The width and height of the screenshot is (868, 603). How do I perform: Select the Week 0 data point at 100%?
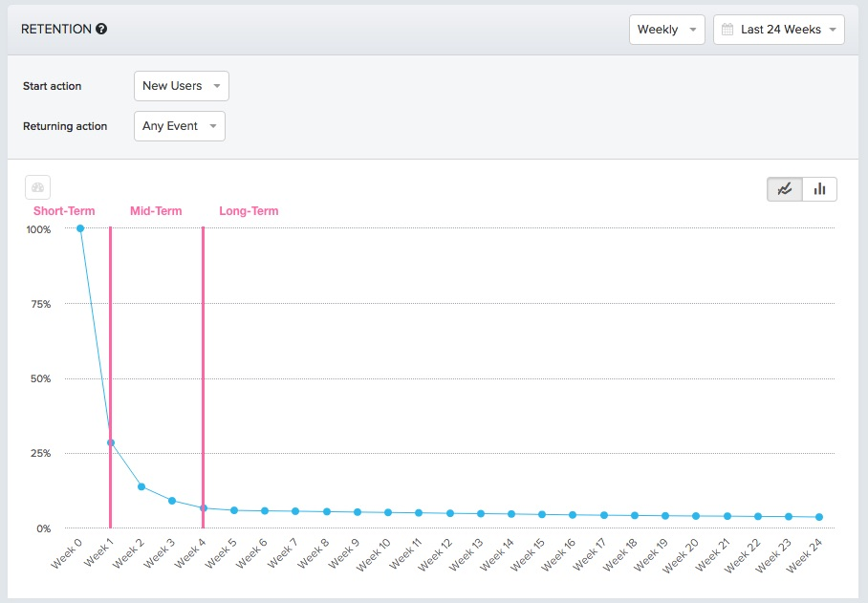click(x=79, y=228)
